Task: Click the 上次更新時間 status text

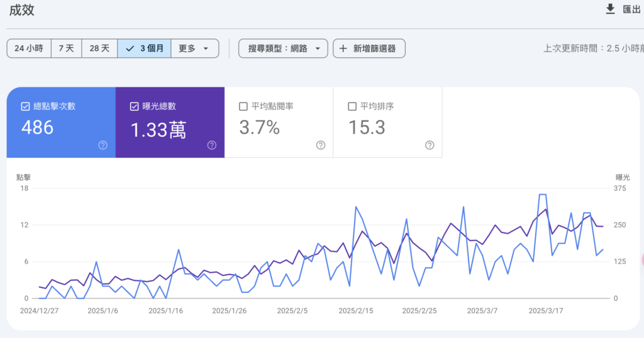Action: pos(594,48)
